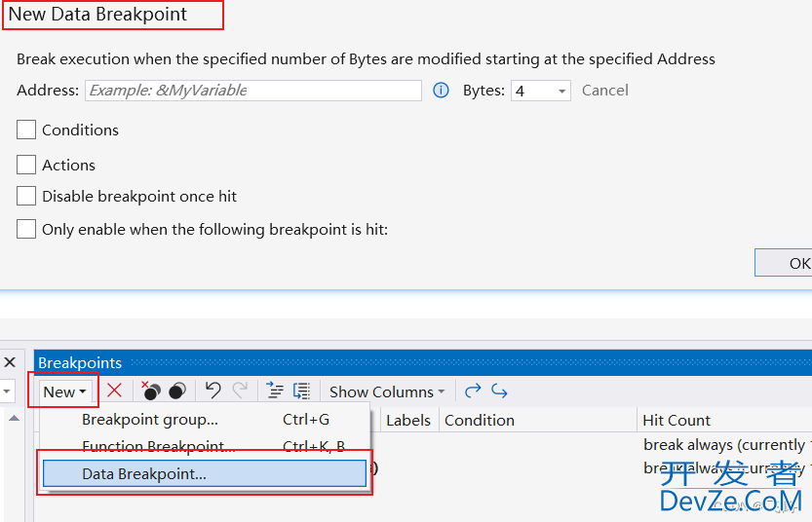Viewport: 812px width, 522px height.
Task: Click the enable/disable all breakpoints icon
Action: [177, 391]
